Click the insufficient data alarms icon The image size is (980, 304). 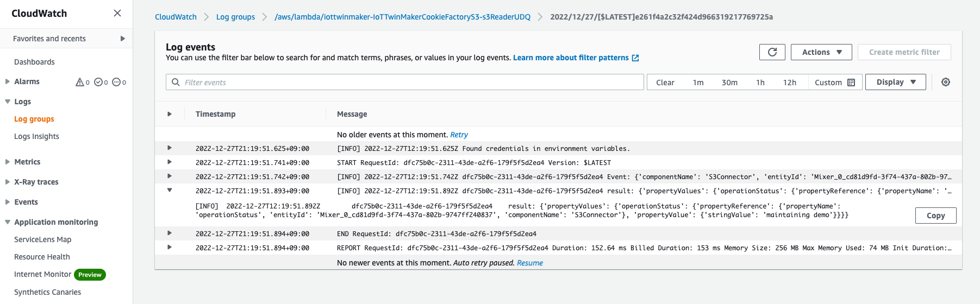point(116,82)
